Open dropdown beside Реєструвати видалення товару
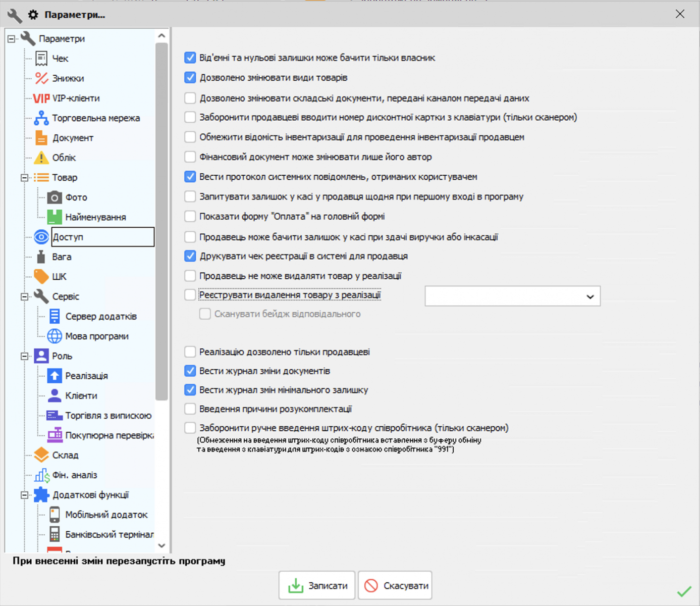Image resolution: width=700 pixels, height=606 pixels. [x=589, y=296]
